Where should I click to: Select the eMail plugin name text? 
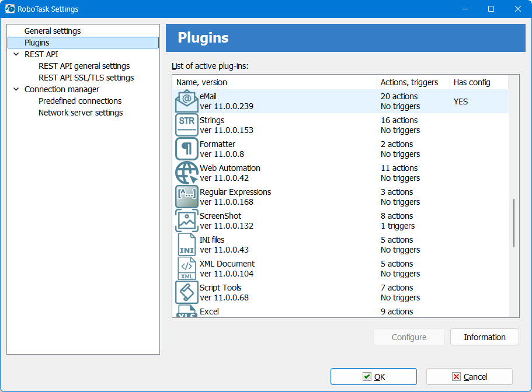[x=208, y=96]
